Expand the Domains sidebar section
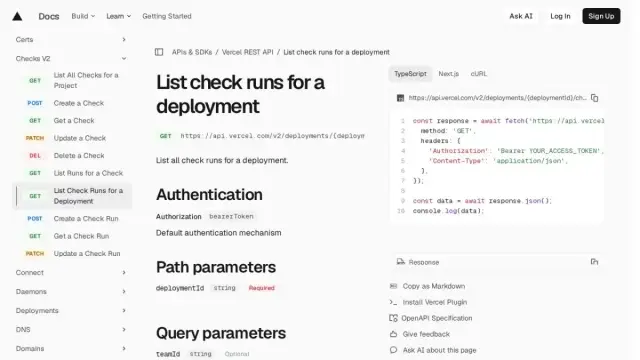640x360 pixels. point(71,349)
